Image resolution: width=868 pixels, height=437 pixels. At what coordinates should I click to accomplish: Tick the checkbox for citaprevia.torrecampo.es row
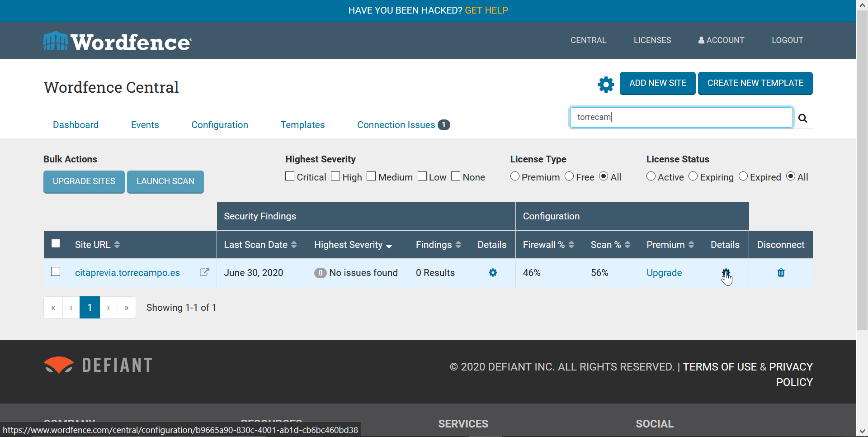[x=56, y=271]
